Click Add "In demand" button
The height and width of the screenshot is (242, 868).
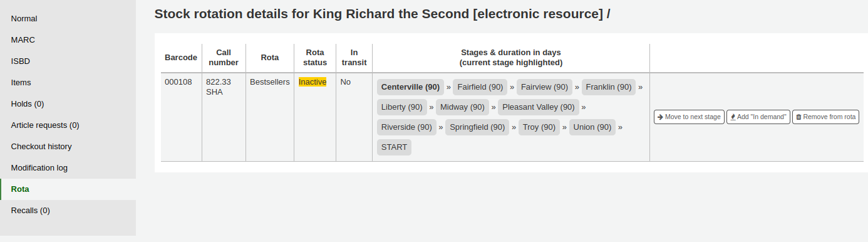(758, 117)
